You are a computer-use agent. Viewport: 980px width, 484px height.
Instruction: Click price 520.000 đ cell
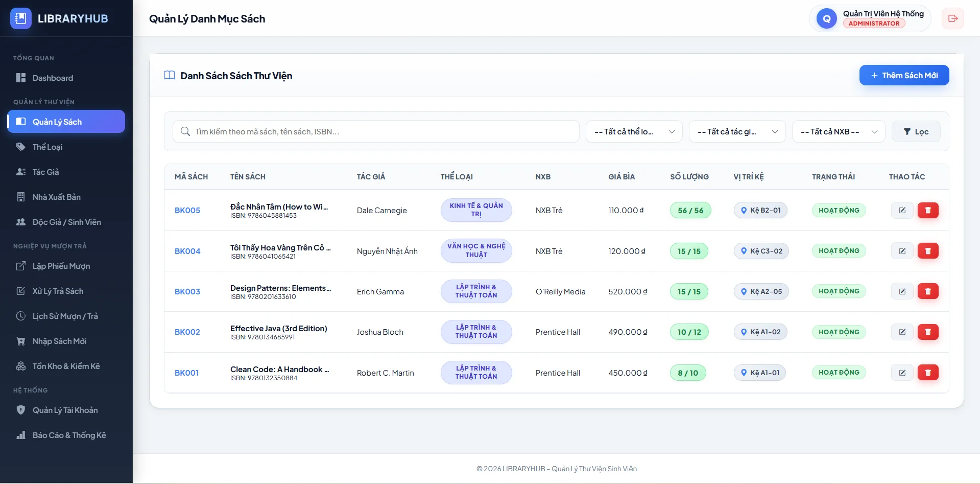(628, 291)
